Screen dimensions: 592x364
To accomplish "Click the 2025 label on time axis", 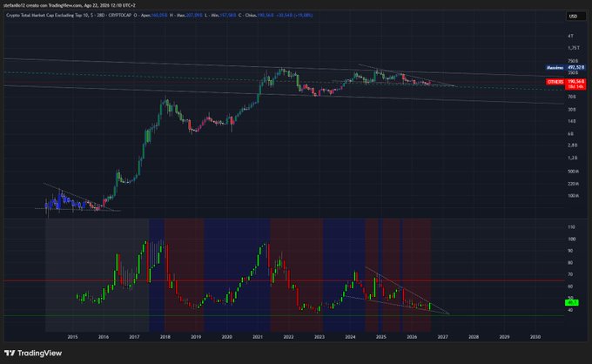I will (x=381, y=337).
